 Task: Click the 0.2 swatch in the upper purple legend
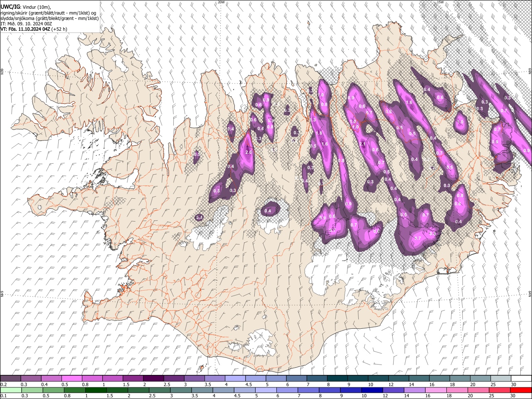[10, 379]
